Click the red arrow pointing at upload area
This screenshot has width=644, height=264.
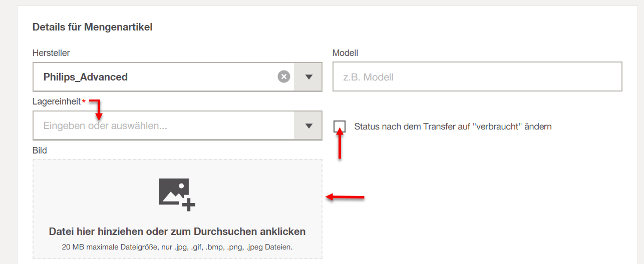(346, 197)
